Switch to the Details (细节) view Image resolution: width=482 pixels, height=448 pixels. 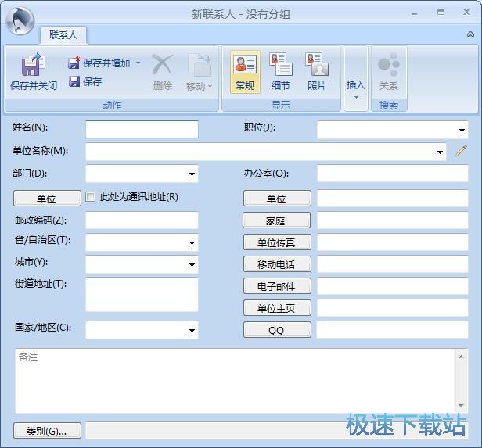point(281,73)
